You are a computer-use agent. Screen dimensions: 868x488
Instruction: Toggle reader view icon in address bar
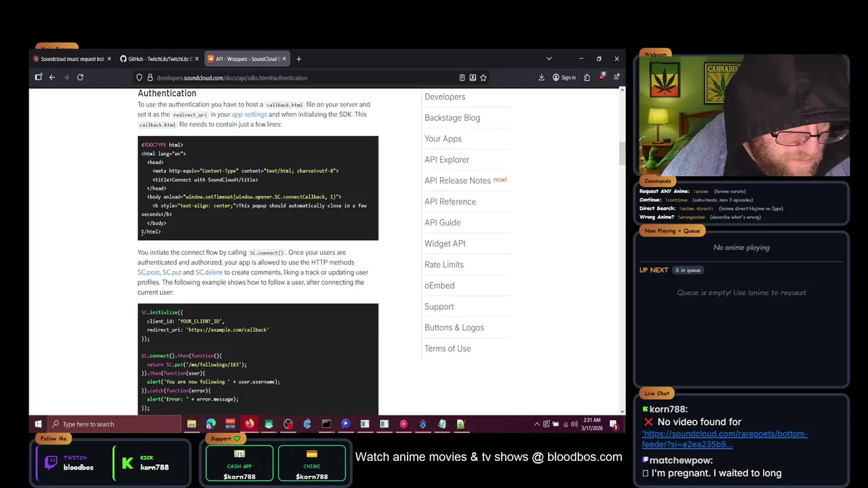[x=462, y=78]
